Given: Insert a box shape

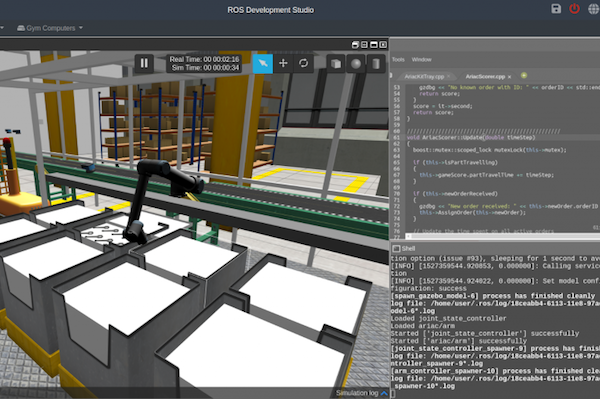Looking at the screenshot, I should [336, 64].
